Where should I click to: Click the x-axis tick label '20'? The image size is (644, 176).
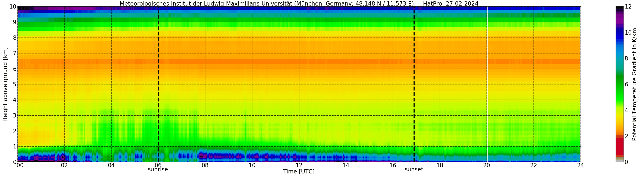[487, 165]
